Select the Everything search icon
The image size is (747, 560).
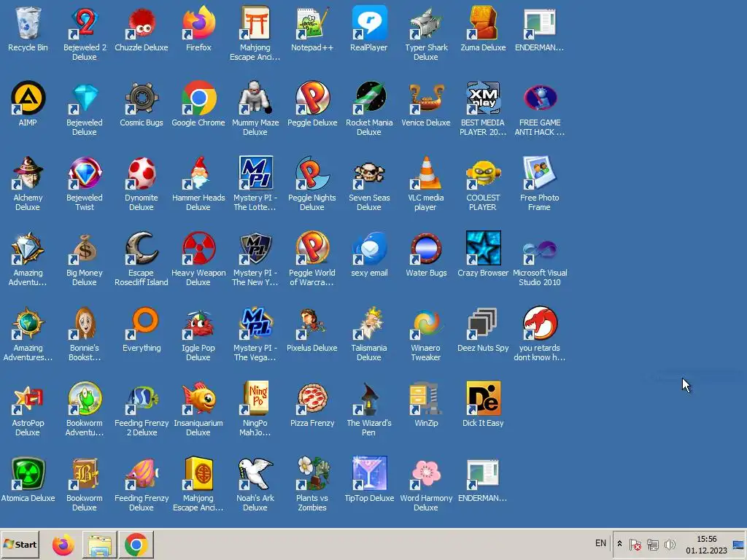point(142,323)
